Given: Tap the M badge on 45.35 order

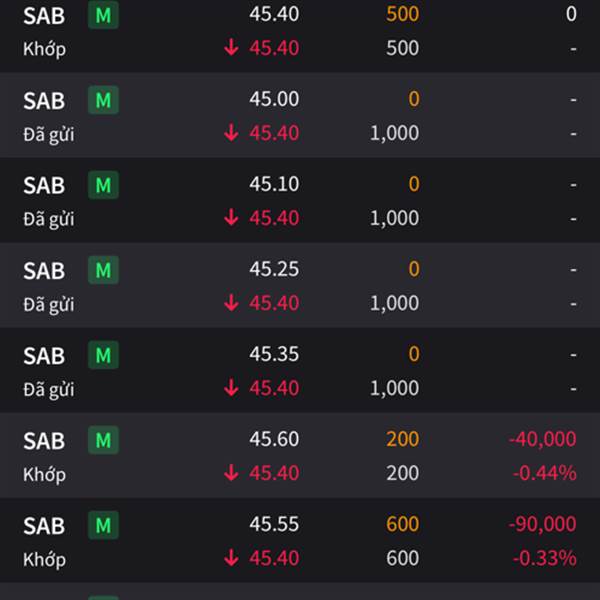Looking at the screenshot, I should pyautogui.click(x=103, y=355).
